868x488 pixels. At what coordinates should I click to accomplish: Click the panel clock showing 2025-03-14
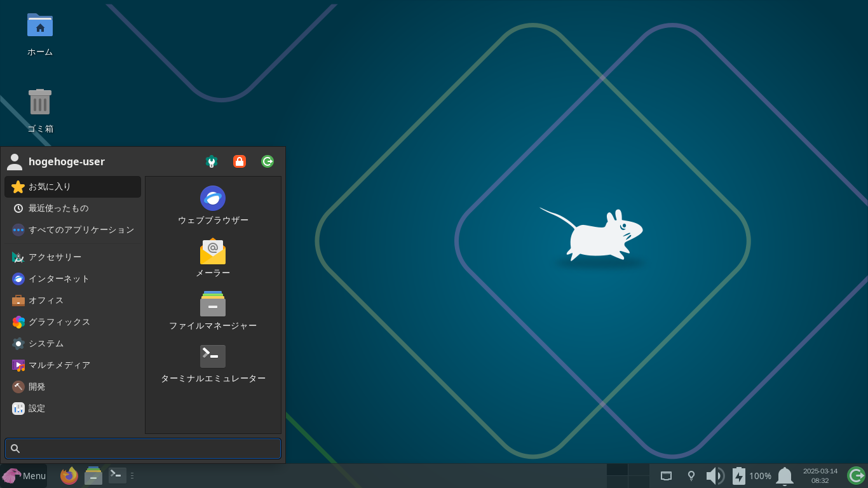pyautogui.click(x=820, y=476)
